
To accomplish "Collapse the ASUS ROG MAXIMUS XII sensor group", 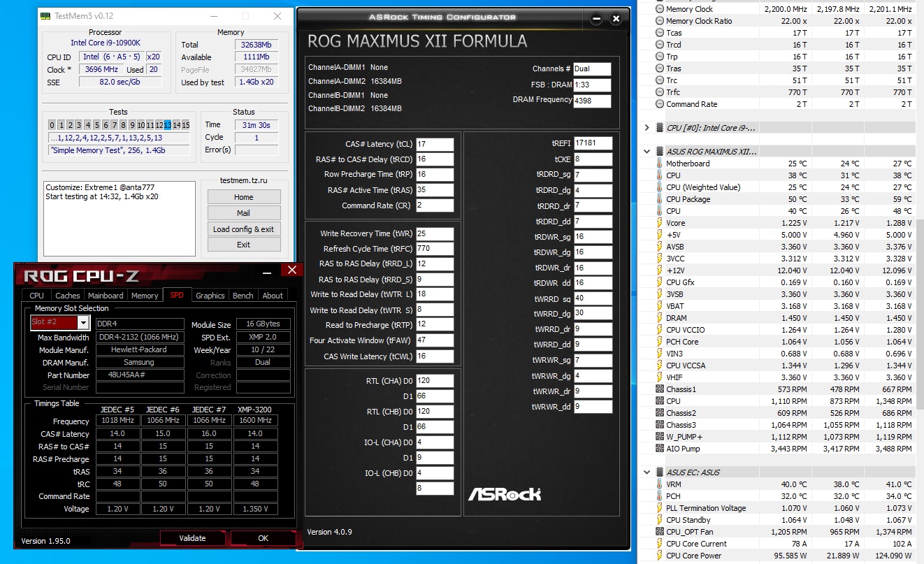I will point(647,151).
